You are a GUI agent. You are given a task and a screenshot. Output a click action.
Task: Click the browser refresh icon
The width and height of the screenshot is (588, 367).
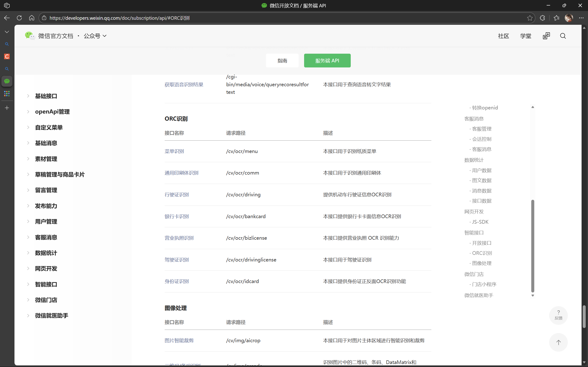point(19,18)
